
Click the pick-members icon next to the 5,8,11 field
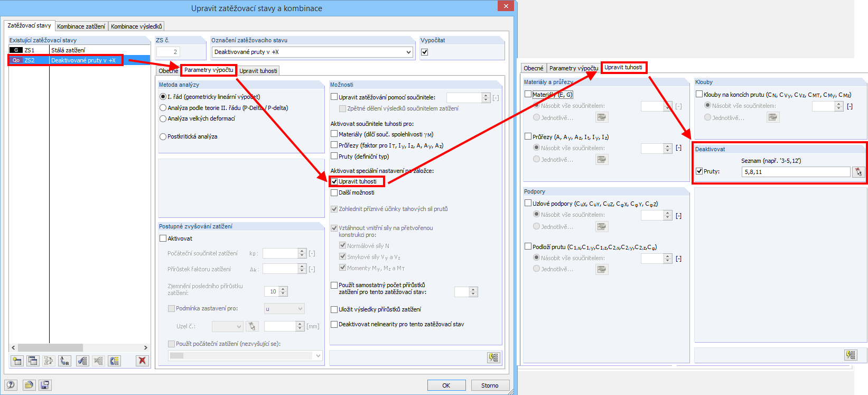coord(858,172)
